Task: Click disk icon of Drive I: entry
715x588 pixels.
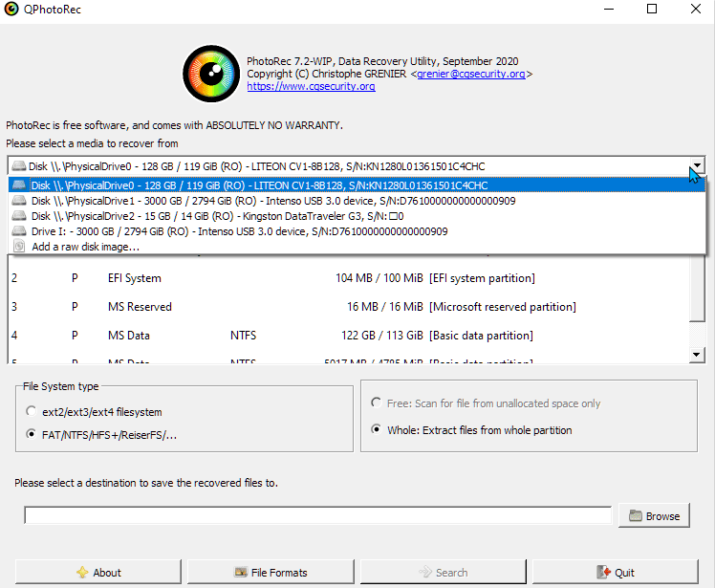Action: click(x=19, y=231)
